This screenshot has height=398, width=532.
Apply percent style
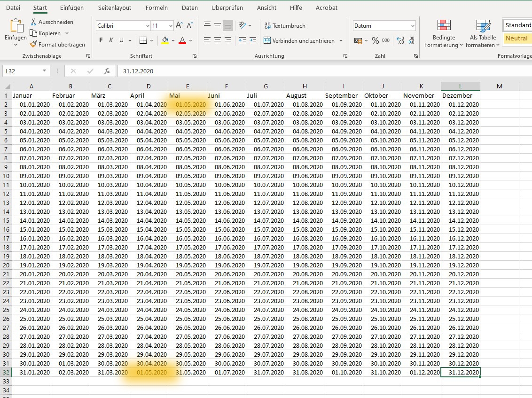coord(375,41)
